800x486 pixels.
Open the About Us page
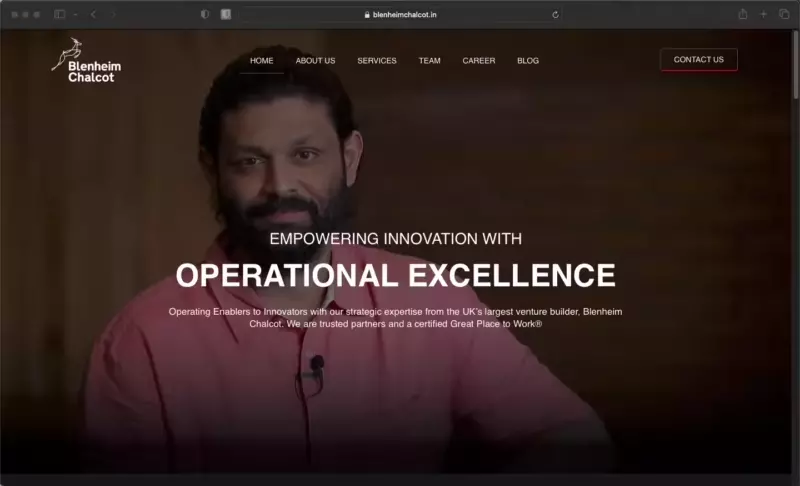point(315,60)
